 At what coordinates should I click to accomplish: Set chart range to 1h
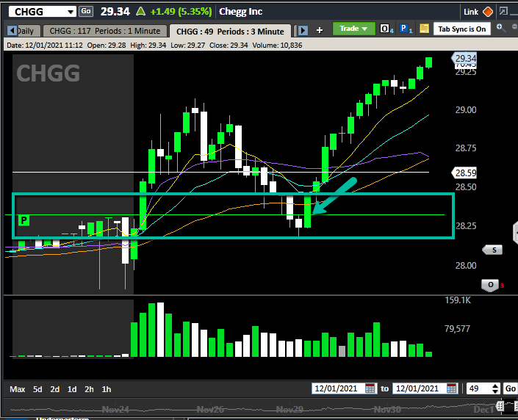pos(107,389)
